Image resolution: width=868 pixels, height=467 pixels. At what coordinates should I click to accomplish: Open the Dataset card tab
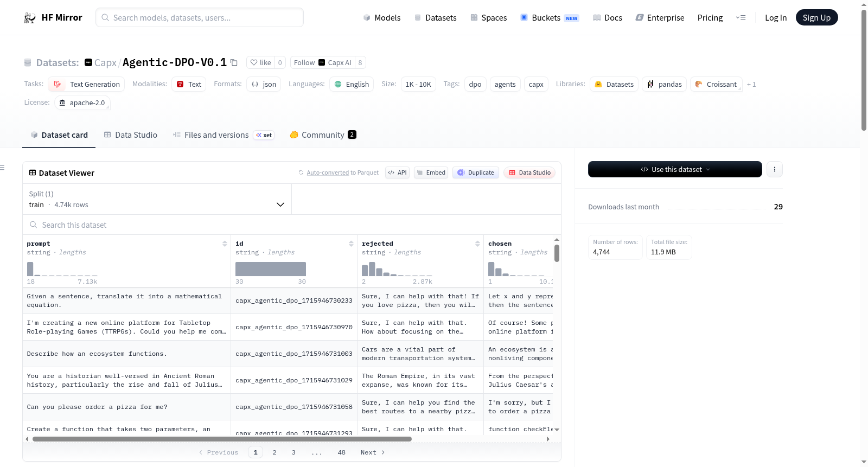(59, 135)
